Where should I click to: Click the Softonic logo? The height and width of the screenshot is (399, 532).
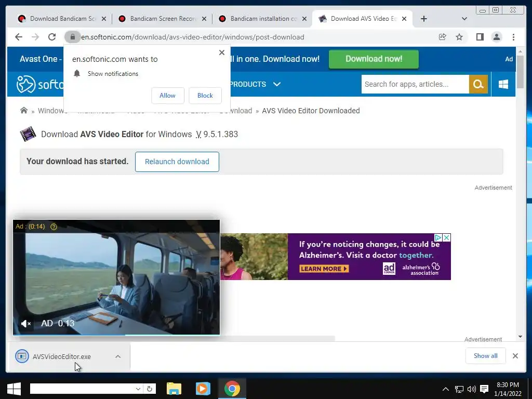[x=40, y=84]
